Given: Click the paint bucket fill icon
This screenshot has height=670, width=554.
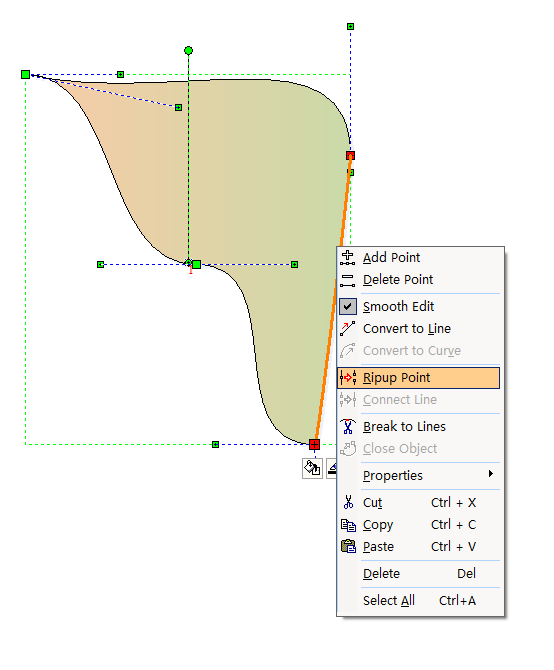Looking at the screenshot, I should click(x=312, y=468).
